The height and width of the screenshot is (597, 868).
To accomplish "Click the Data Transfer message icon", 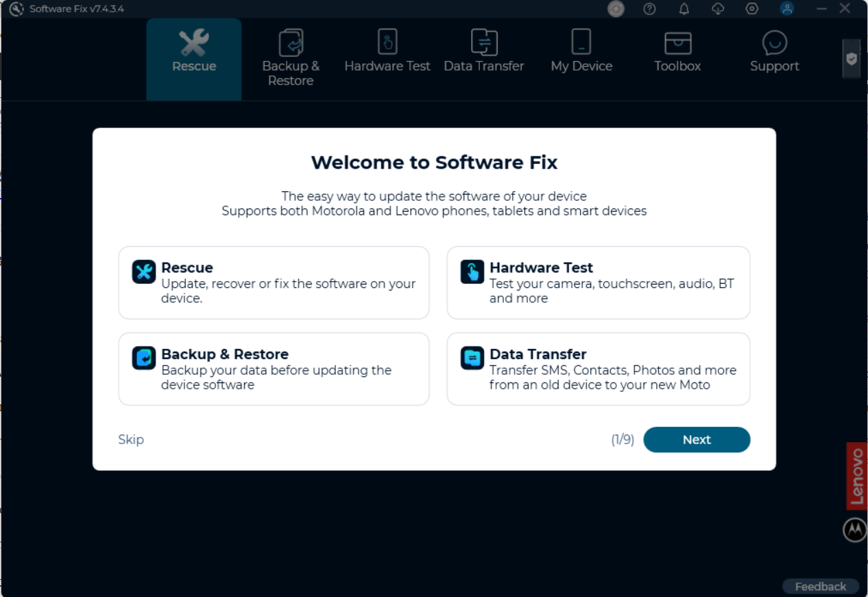I will point(472,358).
